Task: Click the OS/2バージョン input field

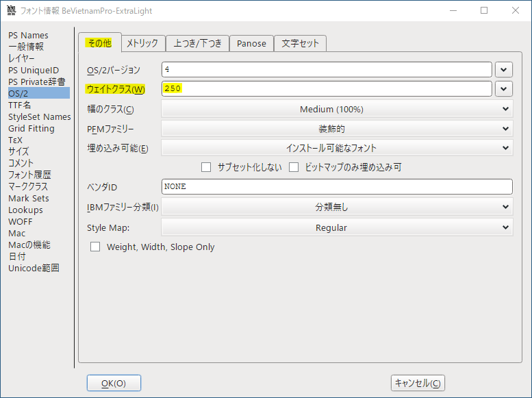Action: [x=327, y=70]
